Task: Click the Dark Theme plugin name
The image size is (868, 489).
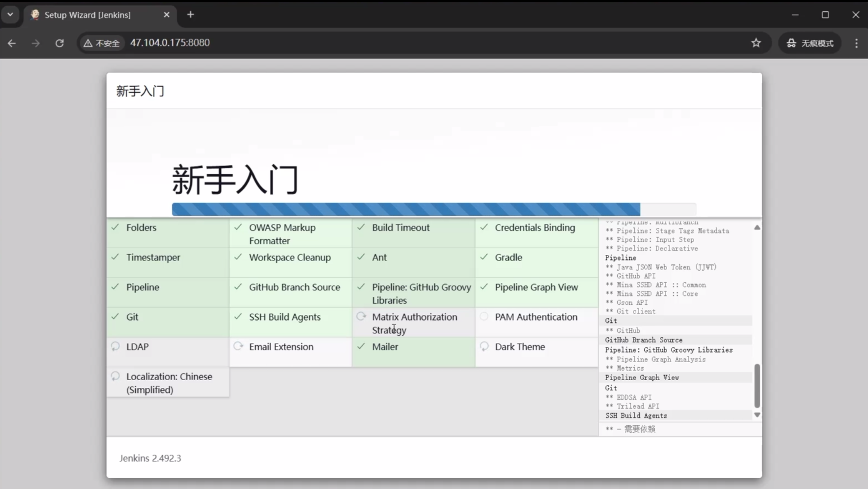Action: [x=520, y=346]
